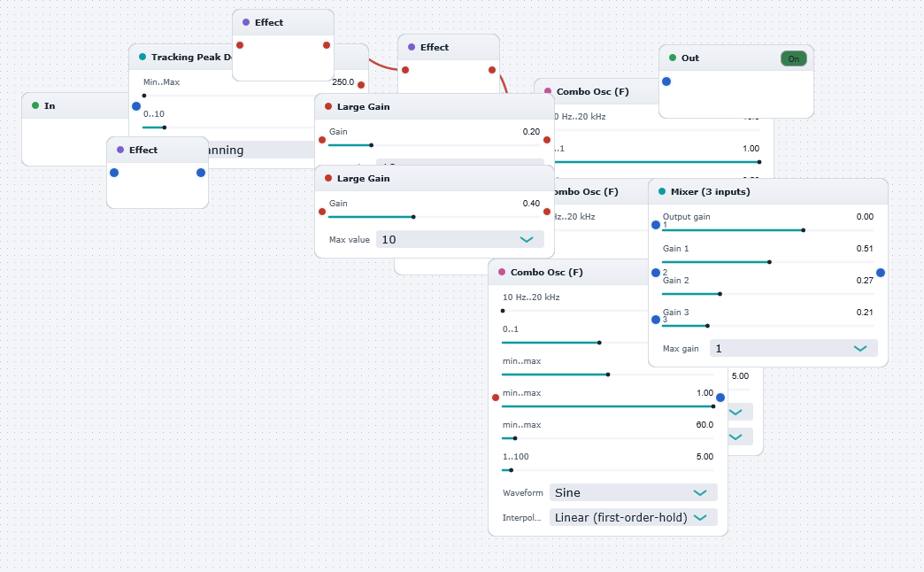Open the Mixer's Max gain dropdown
This screenshot has height=572, width=924.
793,349
